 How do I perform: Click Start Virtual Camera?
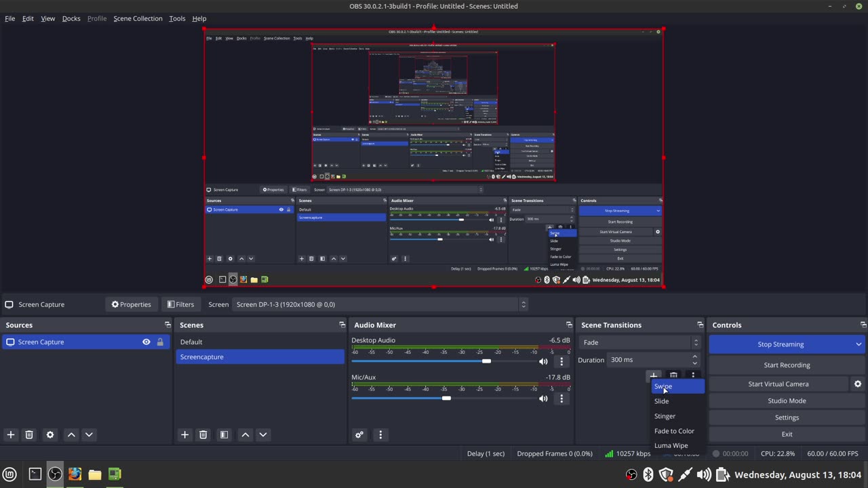click(x=778, y=384)
